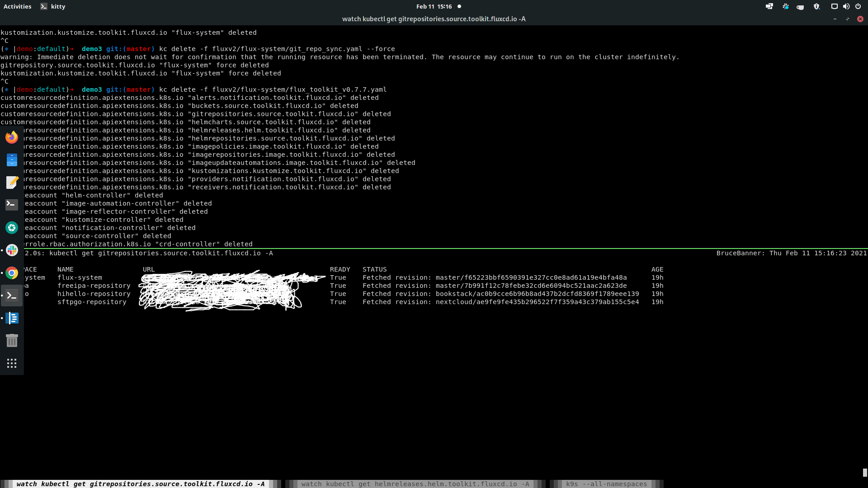This screenshot has width=868, height=488.
Task: Open the calendar by clicking the clock
Action: coord(433,6)
